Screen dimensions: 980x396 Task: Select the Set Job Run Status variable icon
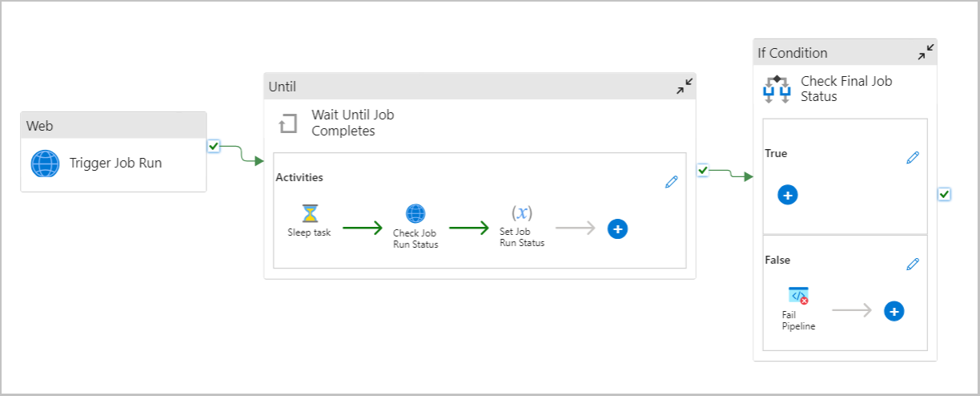click(522, 212)
